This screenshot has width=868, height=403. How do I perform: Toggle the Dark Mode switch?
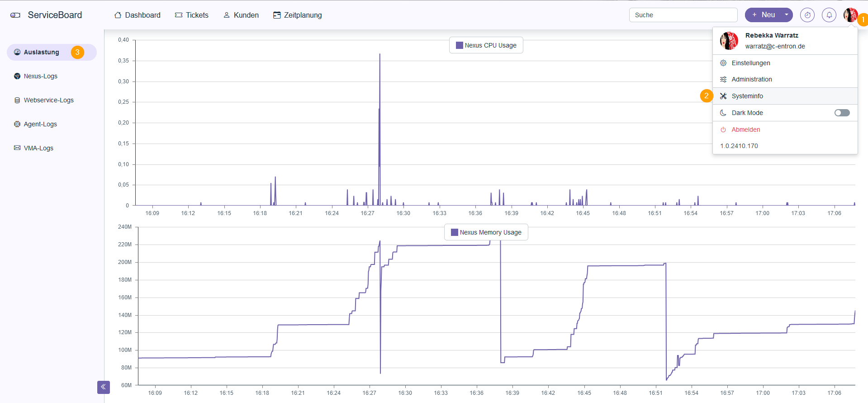842,113
